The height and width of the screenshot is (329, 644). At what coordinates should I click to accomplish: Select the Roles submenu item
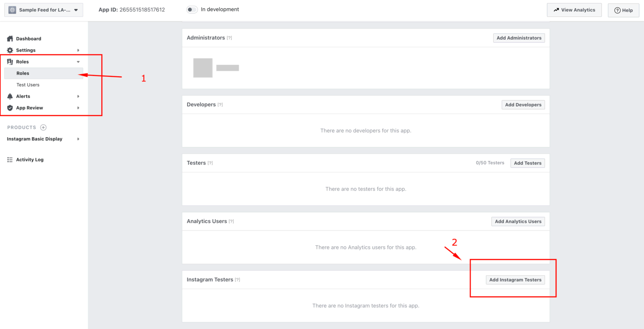click(23, 73)
